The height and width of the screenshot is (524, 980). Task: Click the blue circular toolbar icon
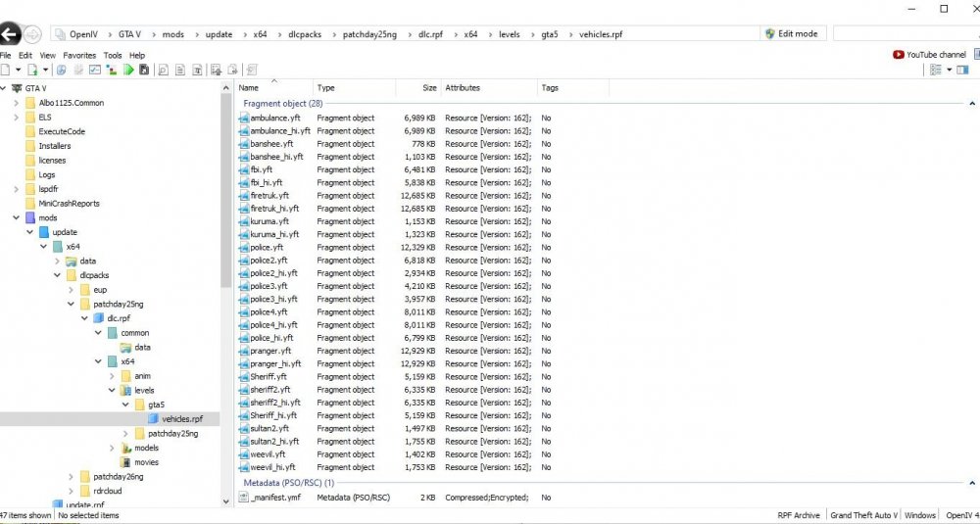coord(61,70)
